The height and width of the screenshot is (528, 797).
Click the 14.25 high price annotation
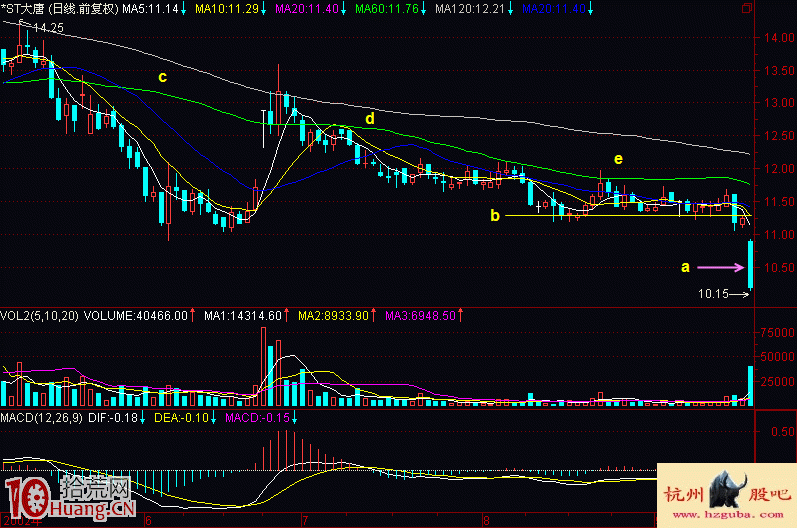click(x=48, y=28)
